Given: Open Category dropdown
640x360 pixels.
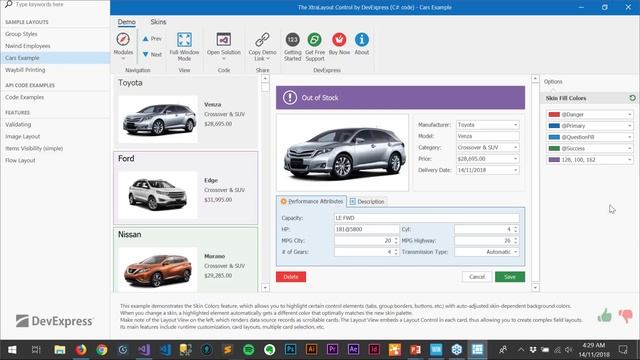Looking at the screenshot, I should point(516,147).
